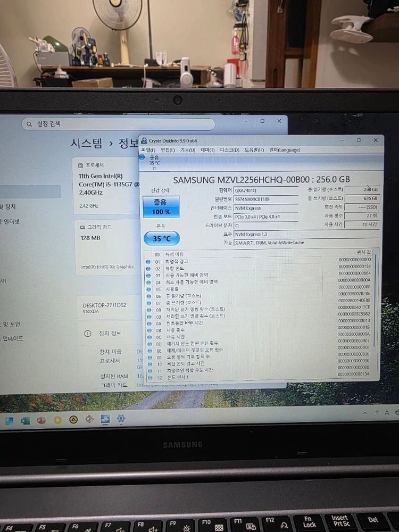Open the yellow play-button media player taskbar icon

click(57, 420)
